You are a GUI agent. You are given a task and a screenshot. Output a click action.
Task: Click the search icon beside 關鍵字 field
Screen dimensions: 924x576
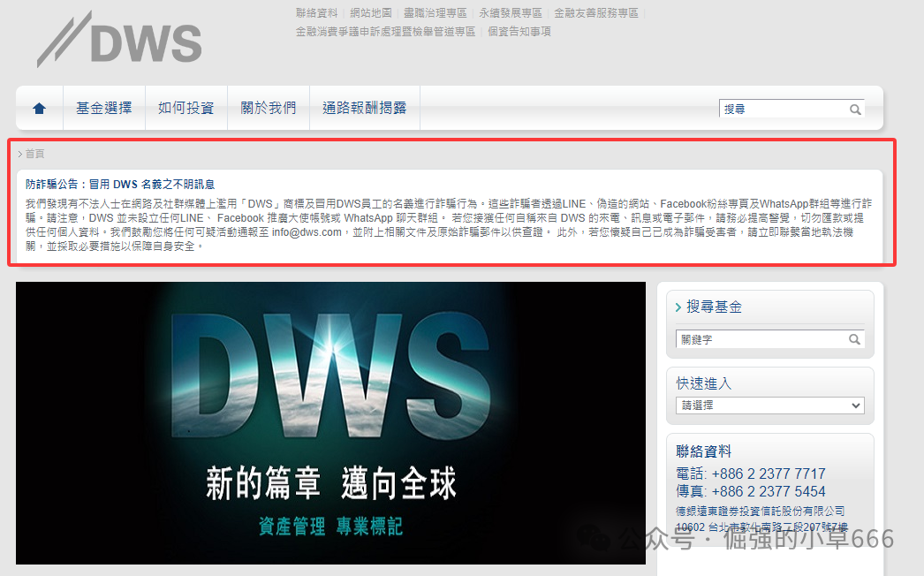click(x=853, y=339)
